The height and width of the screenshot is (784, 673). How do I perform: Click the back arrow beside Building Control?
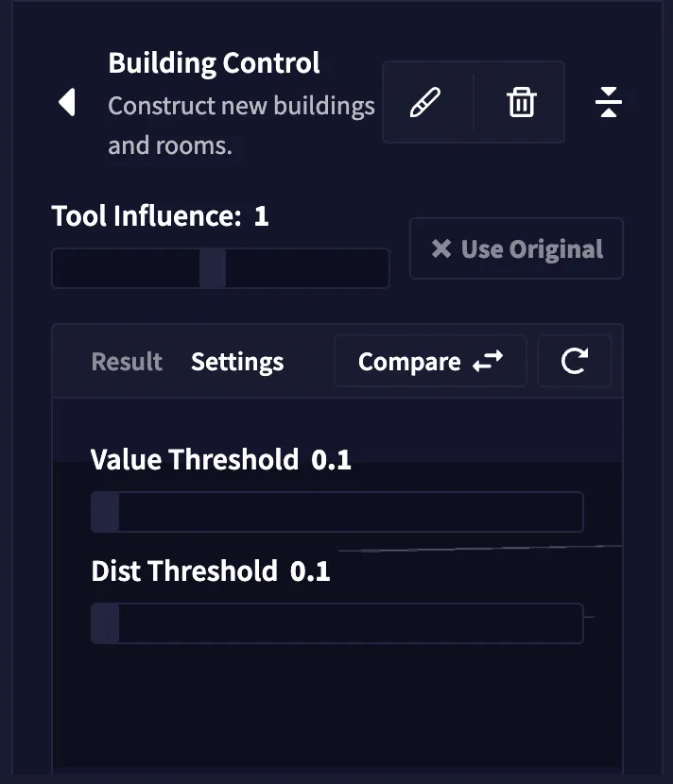pyautogui.click(x=66, y=102)
